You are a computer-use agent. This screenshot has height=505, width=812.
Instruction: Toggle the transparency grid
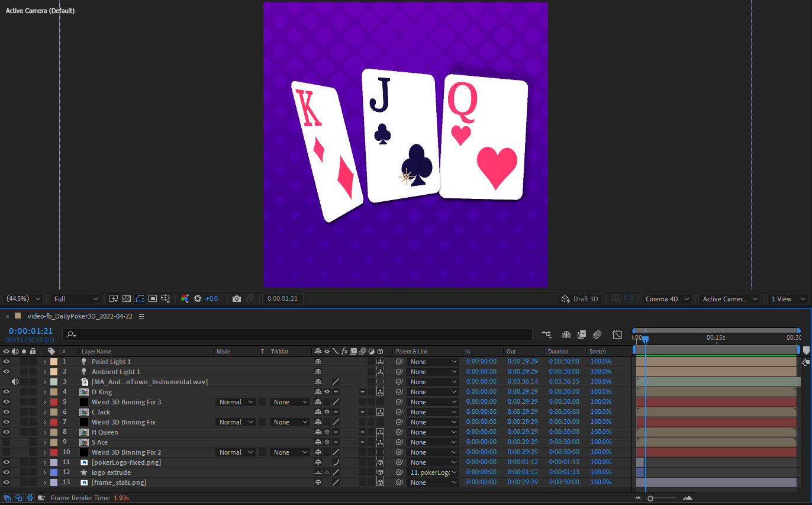[x=126, y=298]
